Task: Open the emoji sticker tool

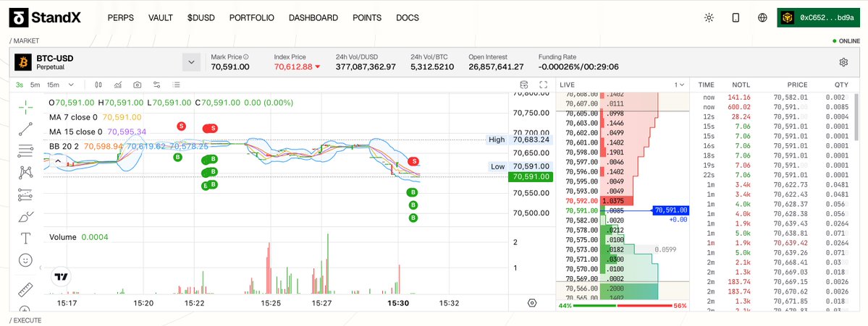Action: coord(26,259)
